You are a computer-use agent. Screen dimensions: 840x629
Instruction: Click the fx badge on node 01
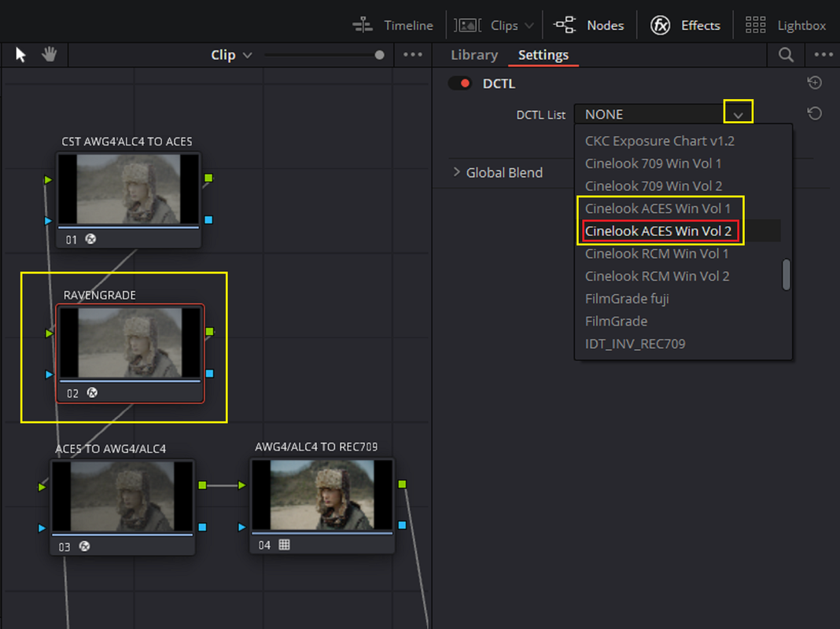(x=90, y=239)
